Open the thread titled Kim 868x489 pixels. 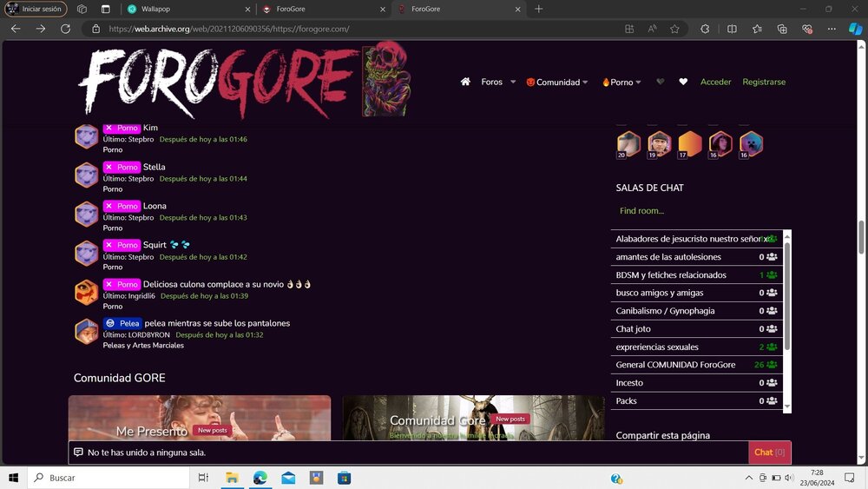(150, 128)
